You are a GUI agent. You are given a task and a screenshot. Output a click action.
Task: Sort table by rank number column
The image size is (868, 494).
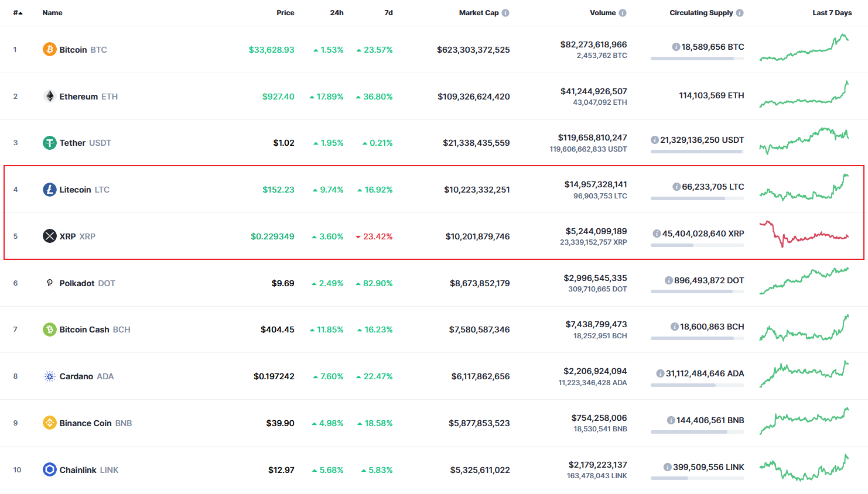(x=18, y=13)
